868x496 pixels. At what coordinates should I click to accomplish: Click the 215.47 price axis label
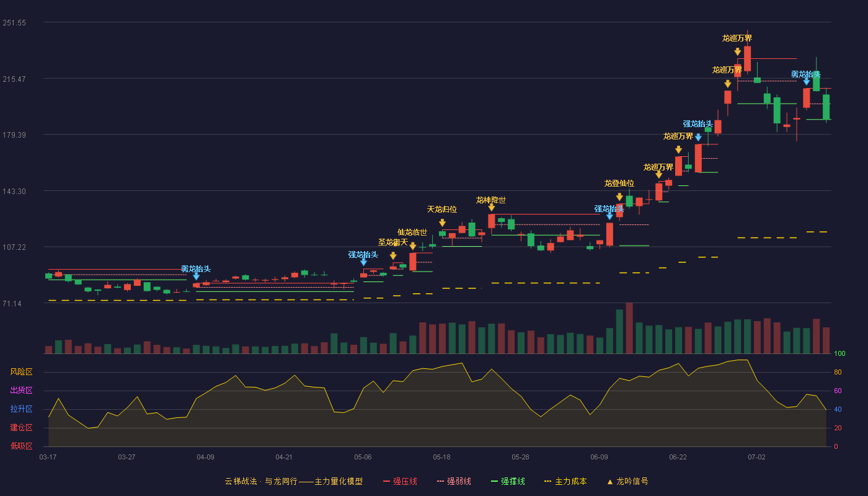click(14, 79)
